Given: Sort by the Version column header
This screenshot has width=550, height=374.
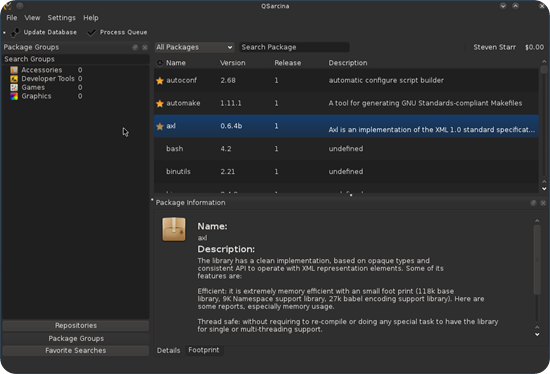Looking at the screenshot, I should [233, 63].
